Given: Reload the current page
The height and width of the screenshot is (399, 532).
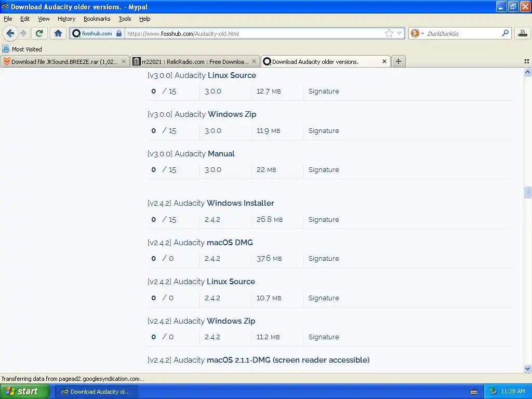Looking at the screenshot, I should tap(39, 33).
